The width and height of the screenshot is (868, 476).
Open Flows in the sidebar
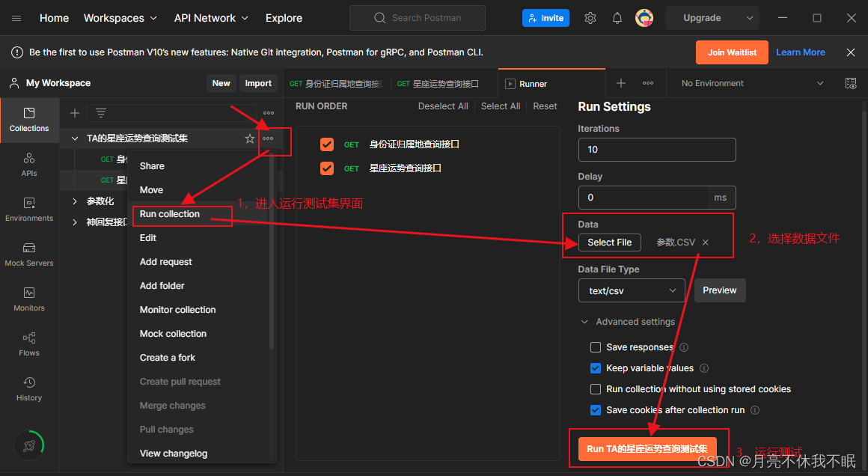29,344
